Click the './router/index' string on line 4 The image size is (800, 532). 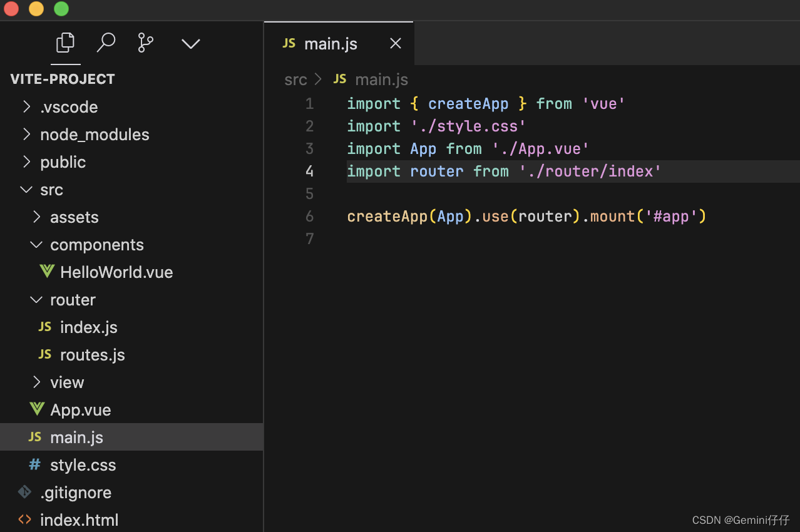(x=590, y=171)
